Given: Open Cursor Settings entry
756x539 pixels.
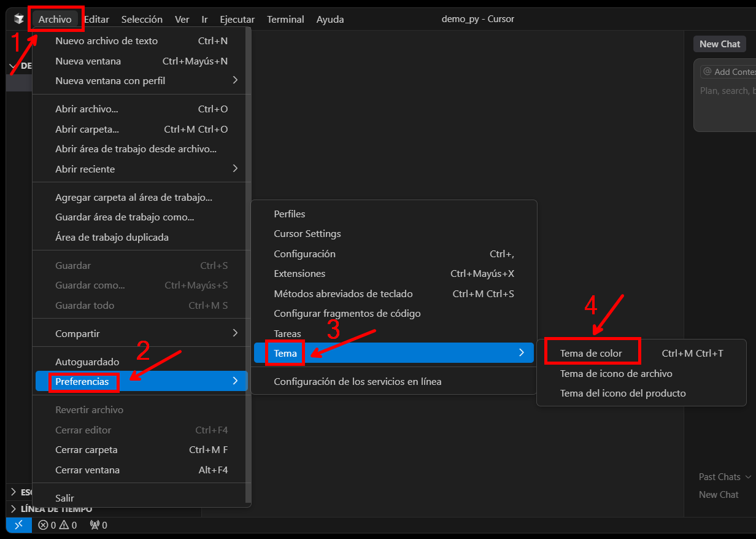Looking at the screenshot, I should pyautogui.click(x=394, y=234).
